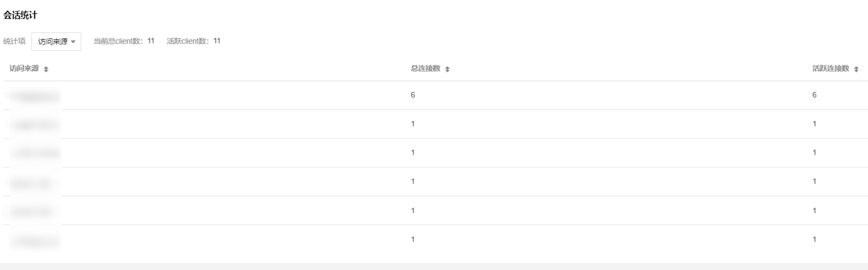Click the 总连接数 column header text
This screenshot has width=868, height=270.
coord(425,68)
